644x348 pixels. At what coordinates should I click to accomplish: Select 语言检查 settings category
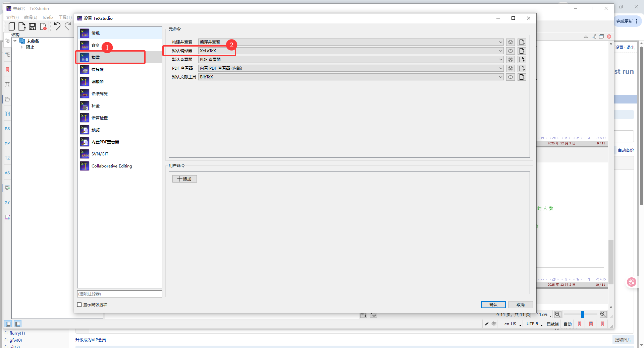(x=120, y=118)
